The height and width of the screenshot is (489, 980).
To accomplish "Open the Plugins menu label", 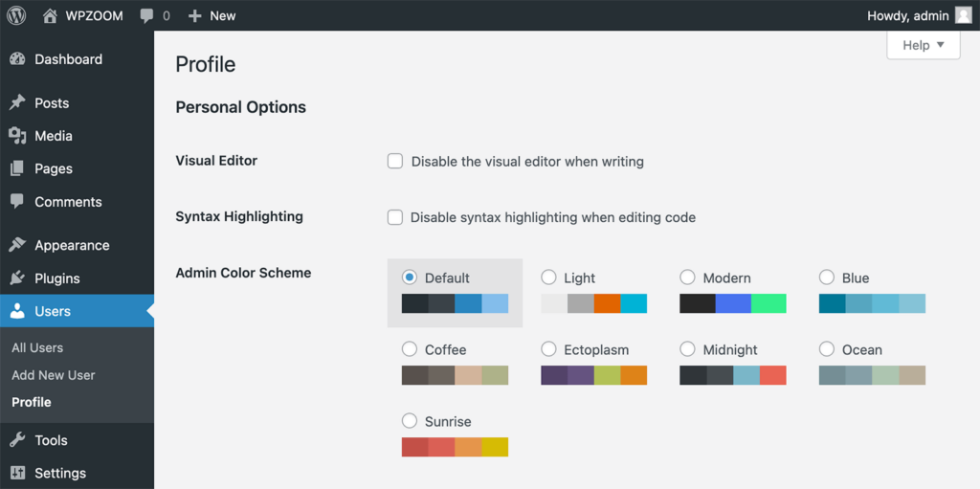I will pyautogui.click(x=57, y=278).
